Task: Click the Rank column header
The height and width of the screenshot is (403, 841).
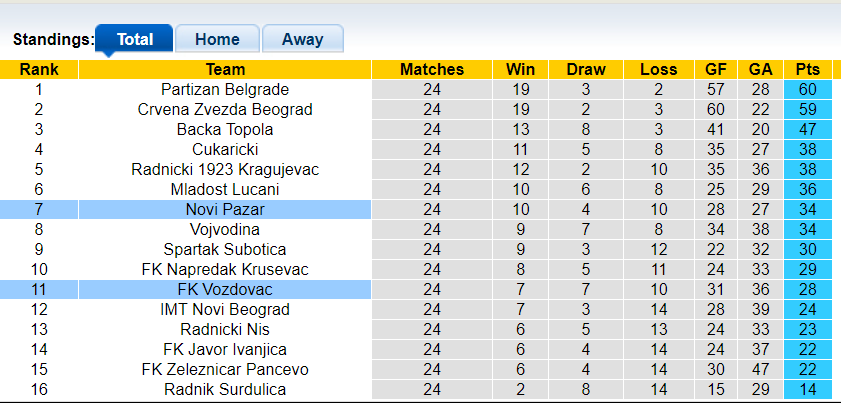Action: pos(39,69)
